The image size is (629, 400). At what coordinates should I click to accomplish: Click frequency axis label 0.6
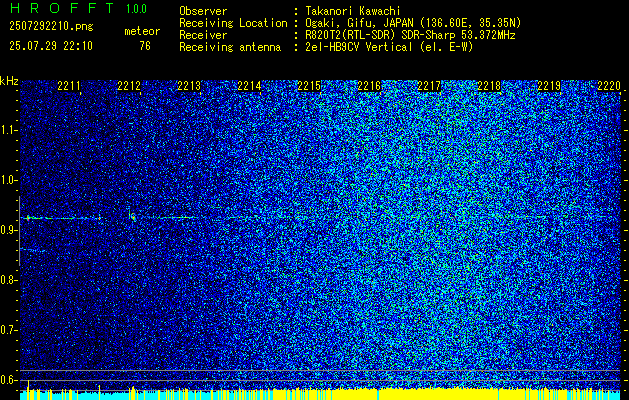pyautogui.click(x=9, y=380)
